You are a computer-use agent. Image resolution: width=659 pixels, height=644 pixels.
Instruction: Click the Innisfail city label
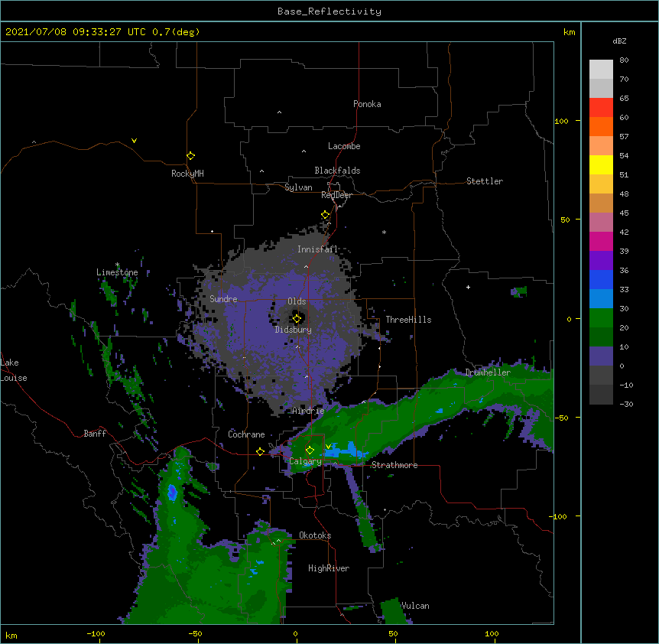[318, 249]
